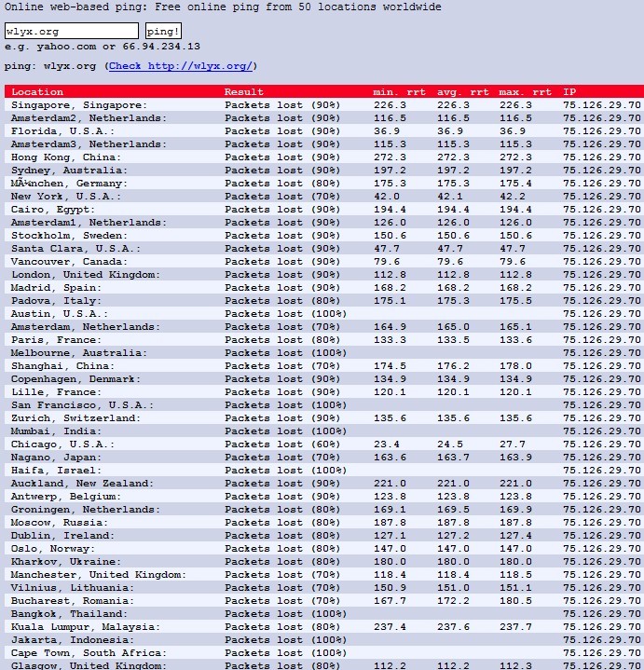Viewport: 644px width, 670px height.
Task: Click the Padova, Italy location text
Action: point(57,300)
